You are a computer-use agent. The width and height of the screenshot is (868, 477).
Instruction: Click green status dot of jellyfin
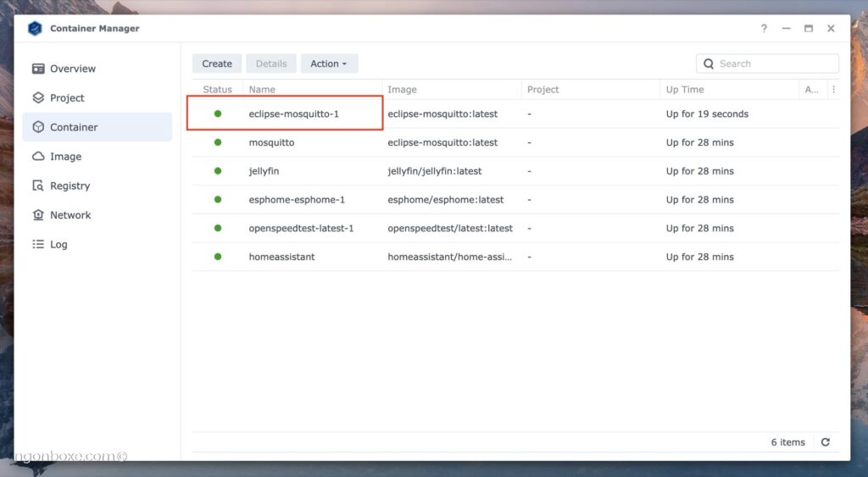218,171
